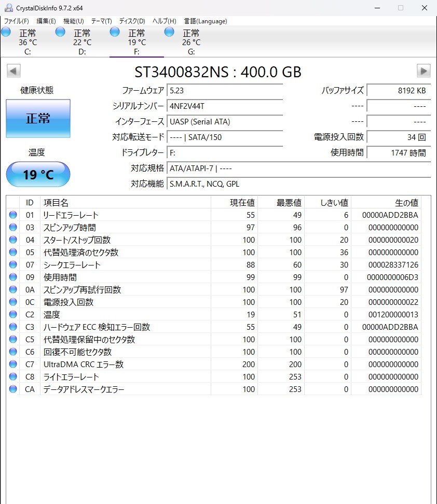Open the ヘルプ(H) menu

tap(165, 21)
